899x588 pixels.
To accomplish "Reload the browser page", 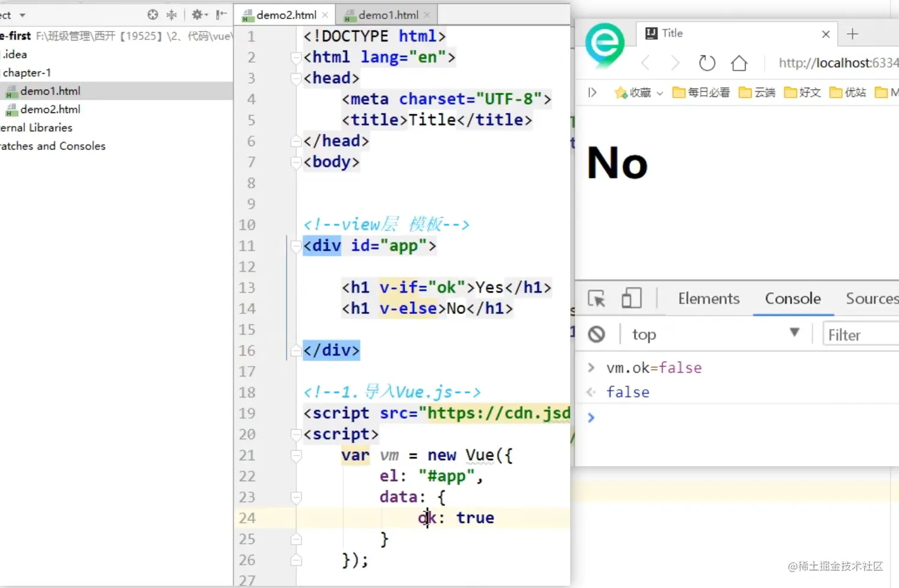I will pyautogui.click(x=707, y=62).
